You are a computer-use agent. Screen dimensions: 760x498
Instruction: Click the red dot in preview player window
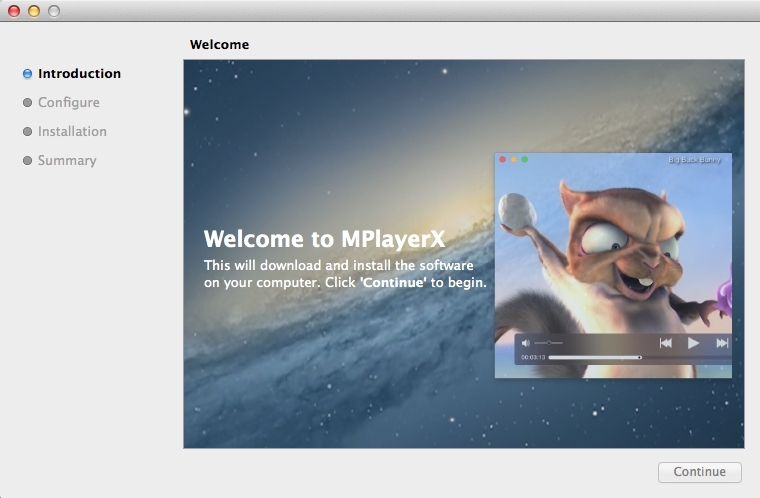(x=503, y=160)
